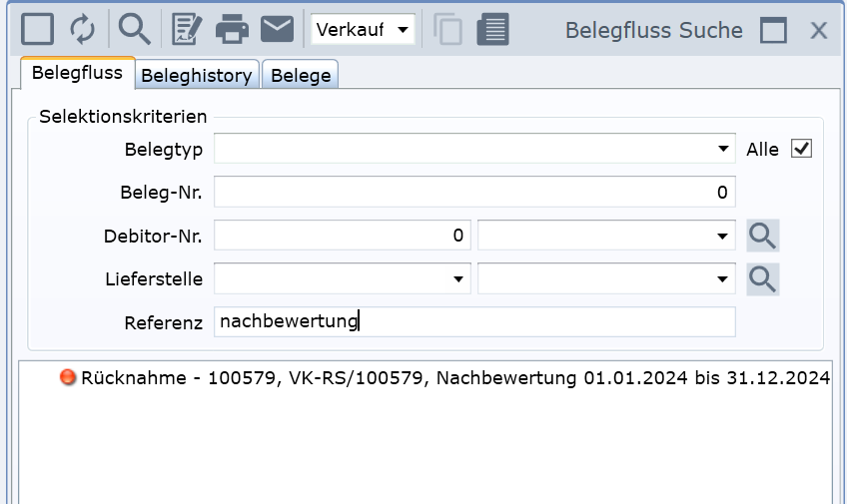Open the Verkauf dropdown
The image size is (847, 504).
[363, 30]
